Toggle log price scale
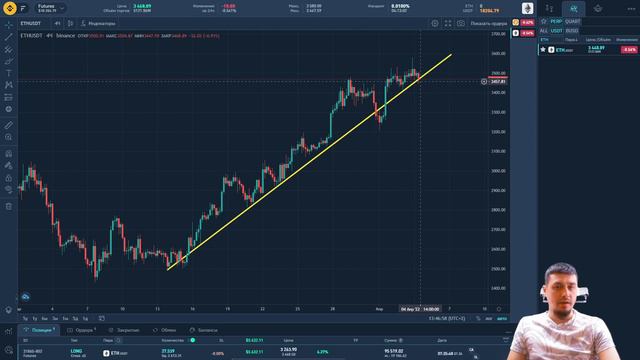Screen dimensions: 640x360 coord(489,318)
